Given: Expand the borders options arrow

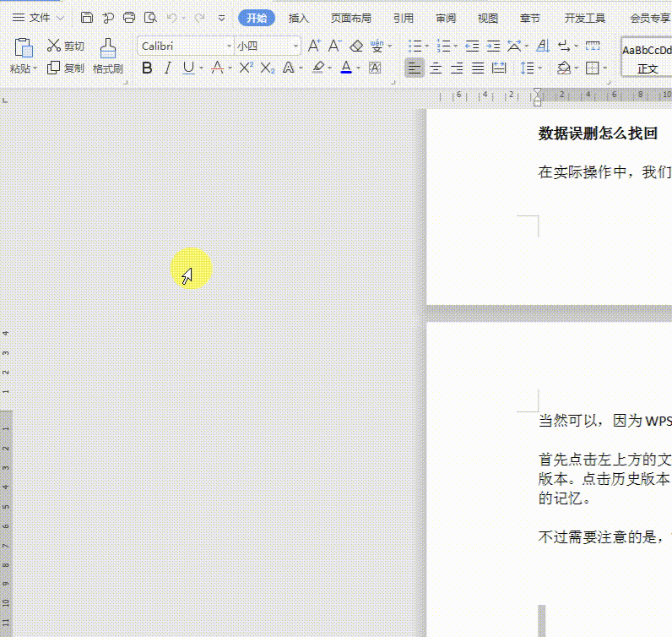Looking at the screenshot, I should 604,68.
